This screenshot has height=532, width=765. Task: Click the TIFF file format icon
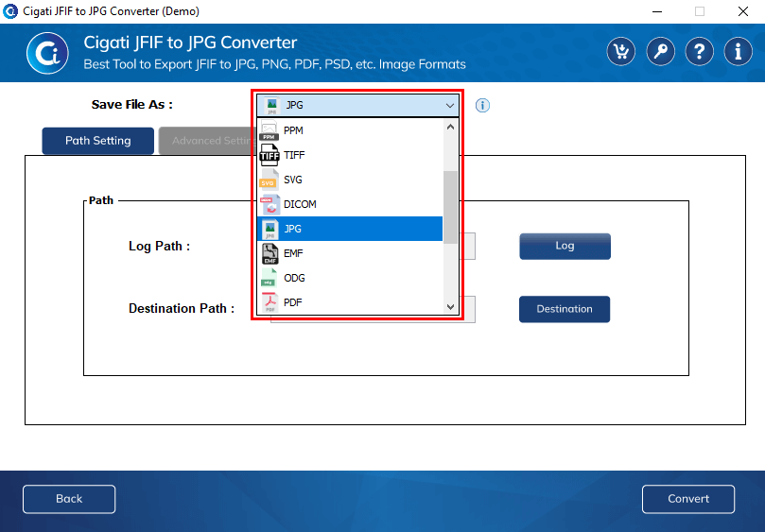[x=269, y=155]
